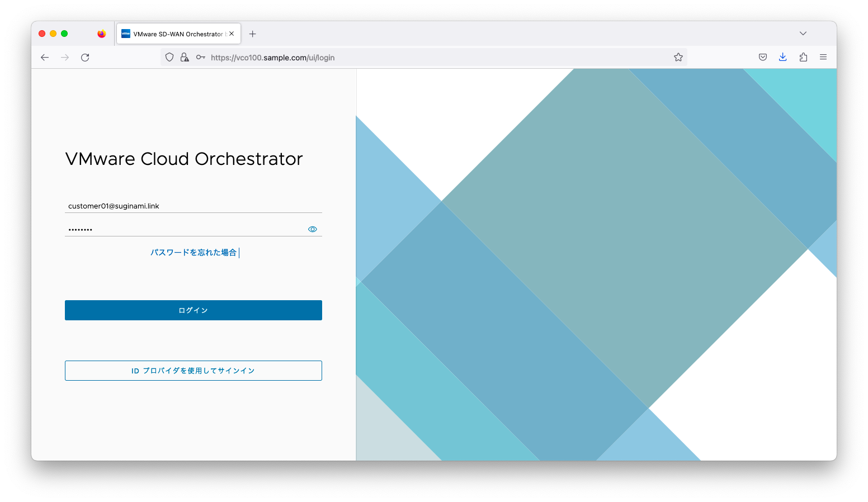Click the forward navigation arrow

tap(65, 58)
